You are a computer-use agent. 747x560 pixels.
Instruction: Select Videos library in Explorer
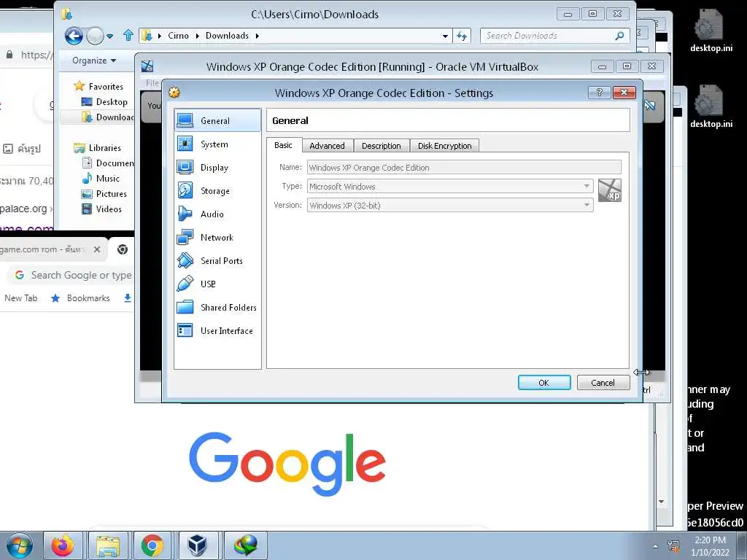tap(102, 209)
